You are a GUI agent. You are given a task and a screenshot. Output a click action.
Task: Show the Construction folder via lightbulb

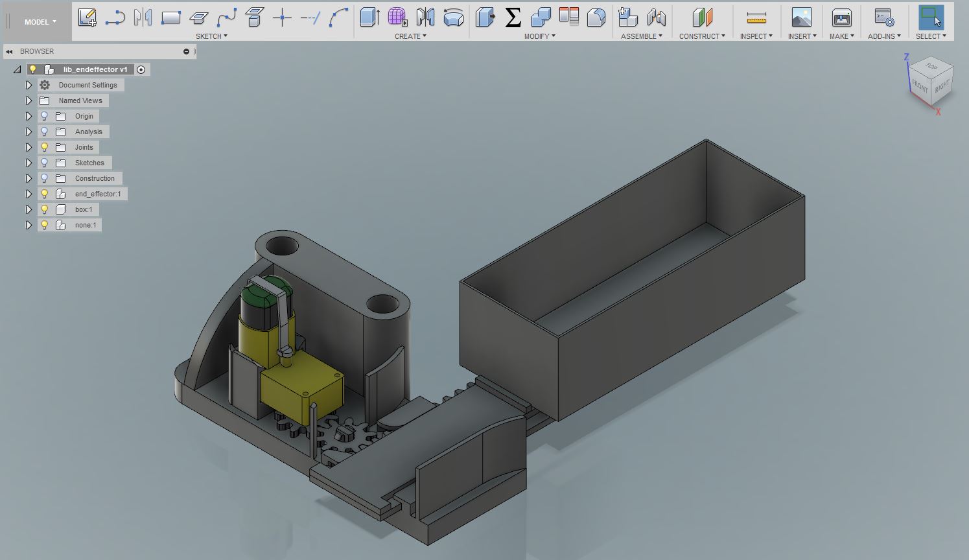(x=44, y=178)
